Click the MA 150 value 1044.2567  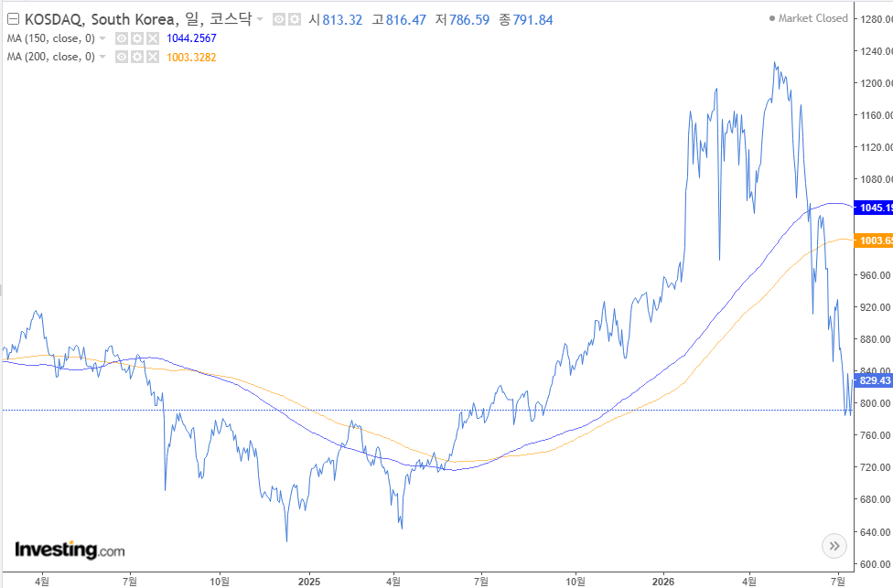[191, 38]
